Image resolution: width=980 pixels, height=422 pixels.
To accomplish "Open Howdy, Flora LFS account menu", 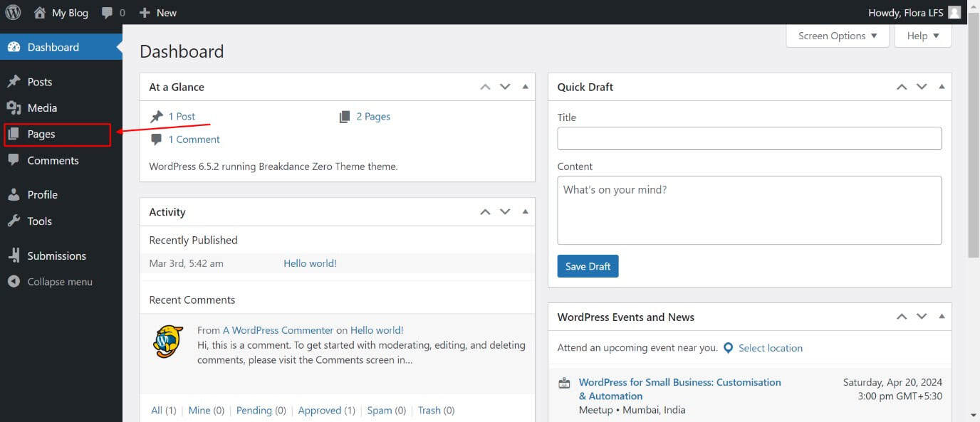I will point(914,13).
